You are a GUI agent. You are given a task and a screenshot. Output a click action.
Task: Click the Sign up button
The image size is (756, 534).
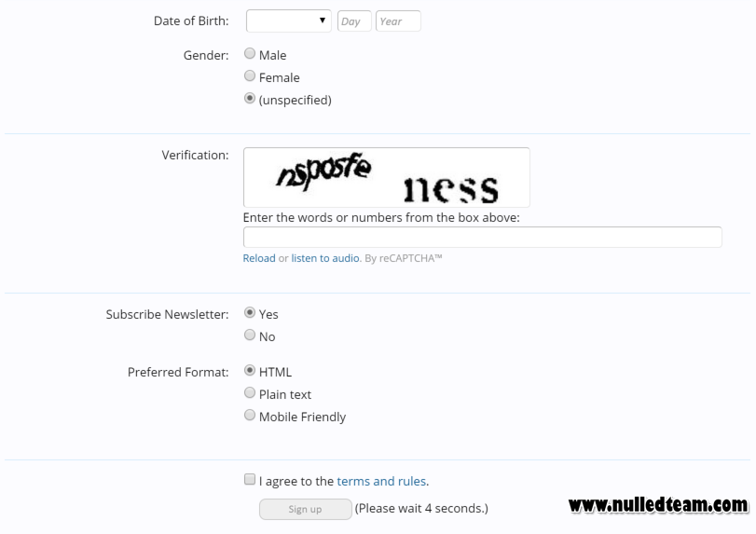point(305,510)
